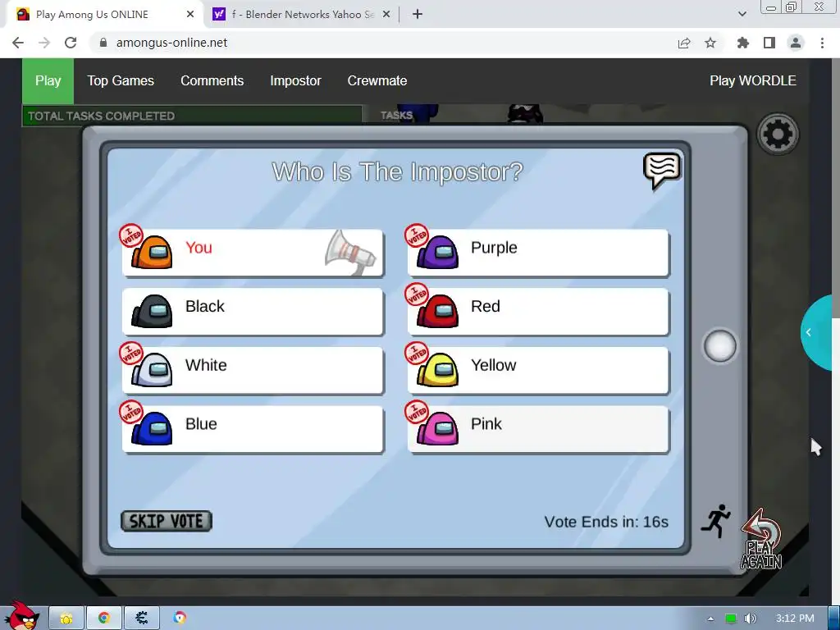840x630 pixels.
Task: Open the Chrome three-dot menu
Action: 822,43
